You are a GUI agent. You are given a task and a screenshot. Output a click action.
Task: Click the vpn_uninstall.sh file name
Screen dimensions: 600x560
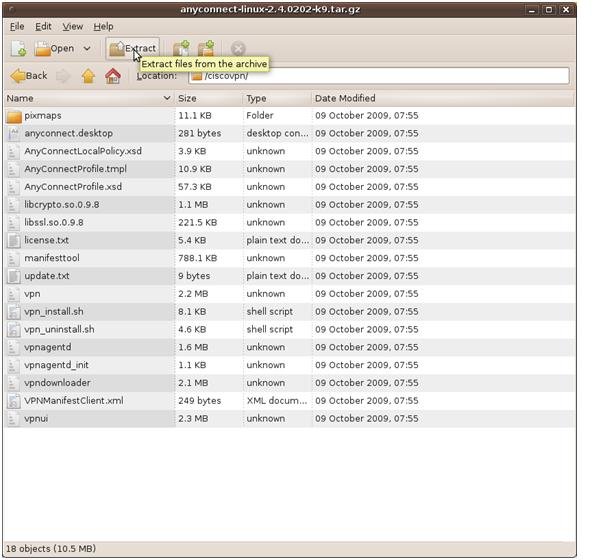[59, 330]
